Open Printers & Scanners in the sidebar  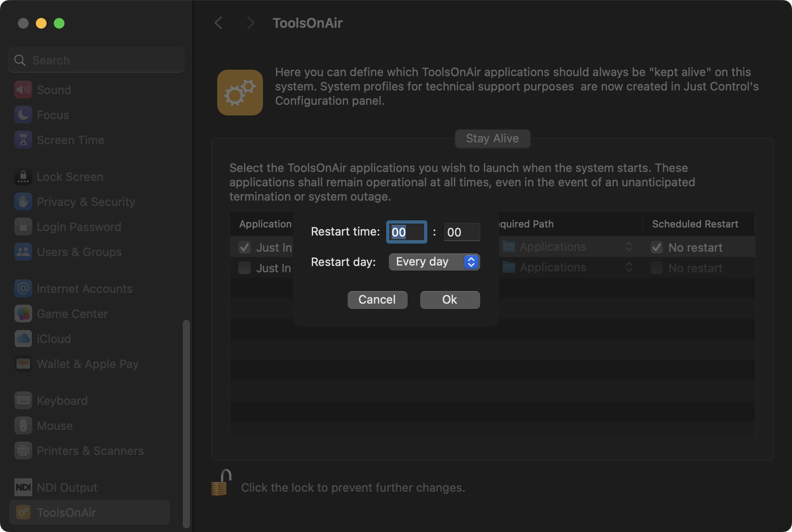point(90,450)
